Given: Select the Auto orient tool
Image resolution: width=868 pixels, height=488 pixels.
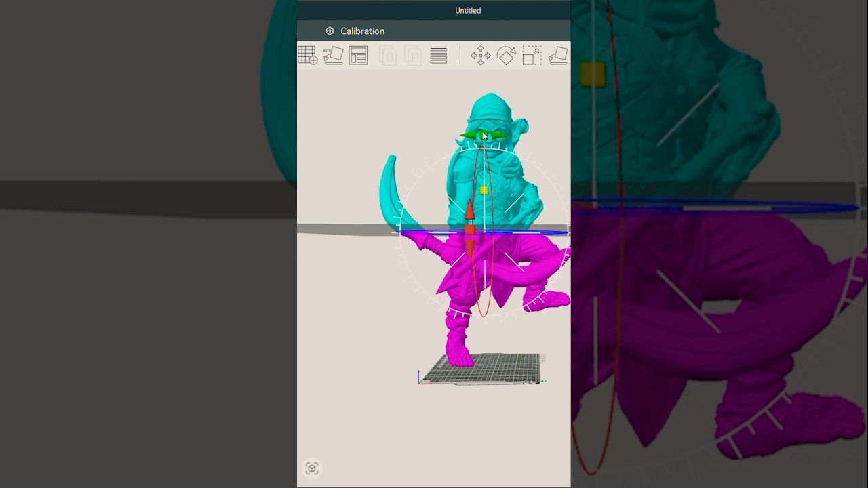Looking at the screenshot, I should 333,56.
